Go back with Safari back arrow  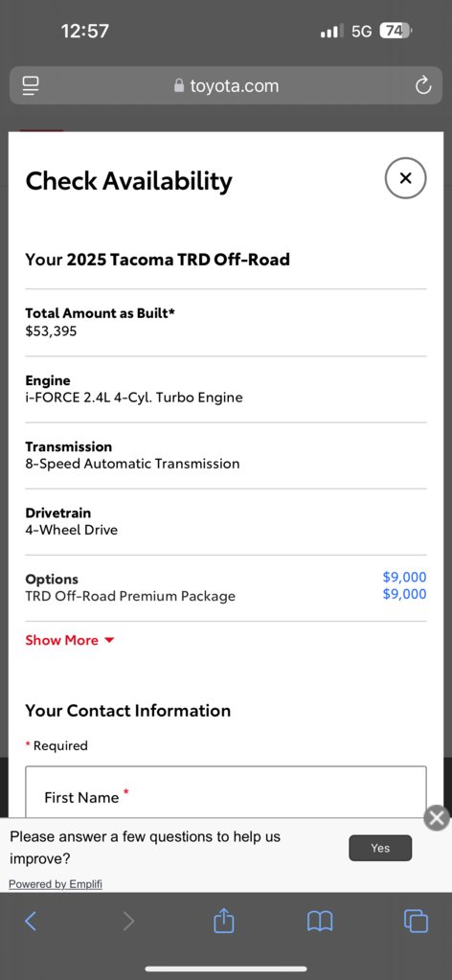point(31,921)
